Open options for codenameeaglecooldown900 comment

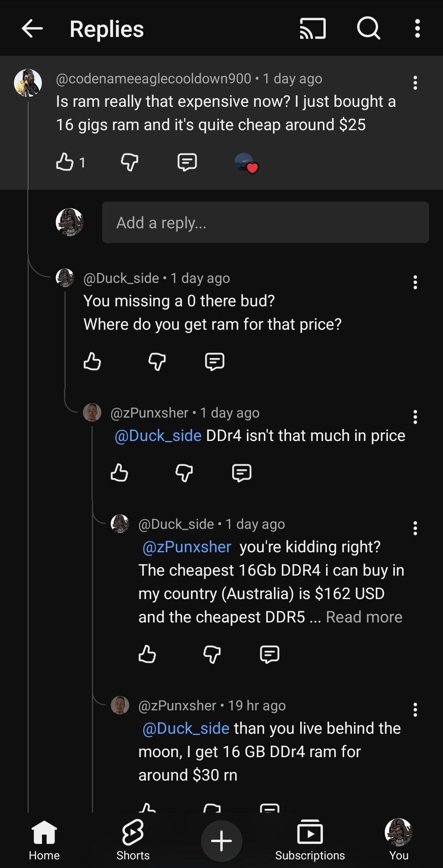pos(415,83)
